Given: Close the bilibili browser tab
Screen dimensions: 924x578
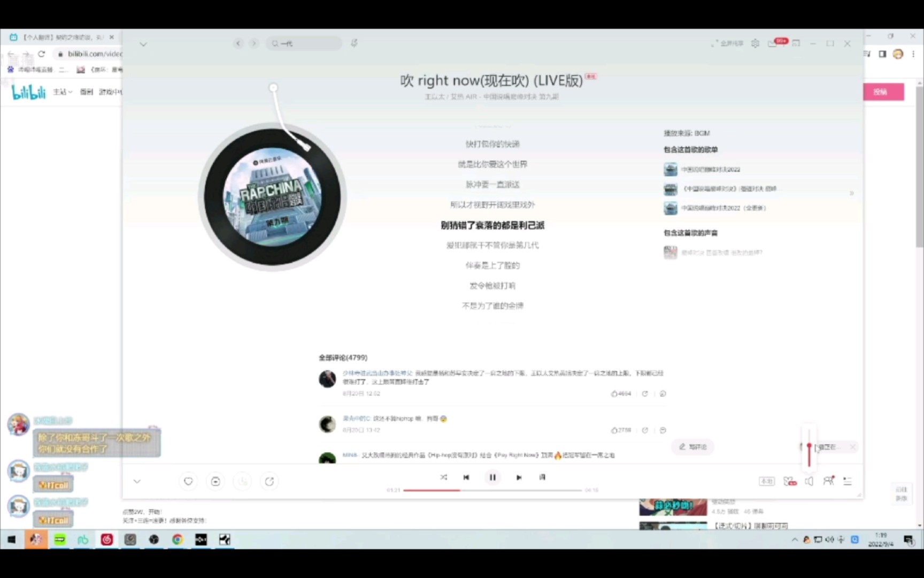Looking at the screenshot, I should (x=111, y=37).
